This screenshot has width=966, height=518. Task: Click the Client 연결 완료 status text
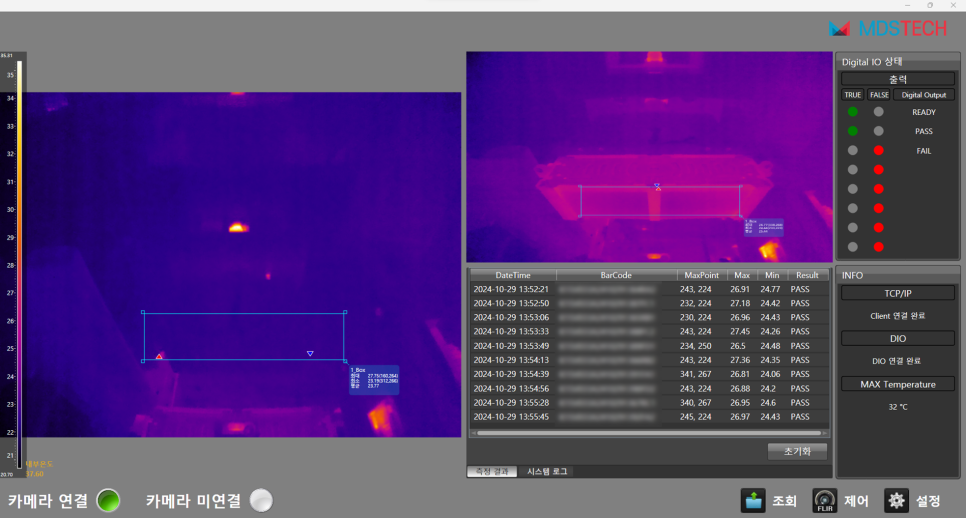(x=898, y=316)
